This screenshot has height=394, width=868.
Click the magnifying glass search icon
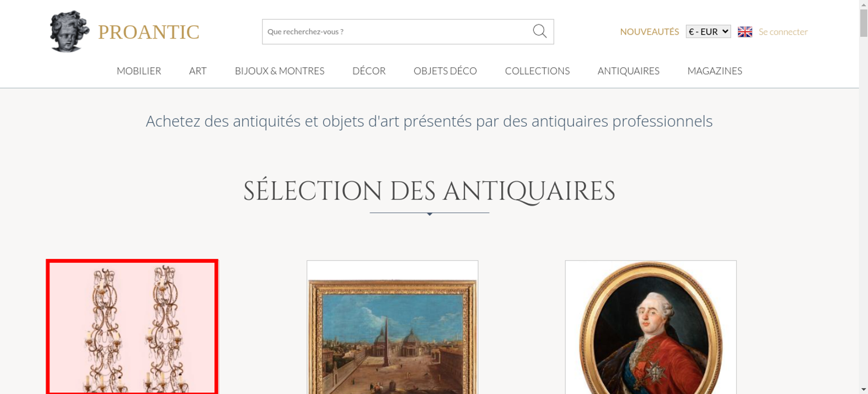539,31
